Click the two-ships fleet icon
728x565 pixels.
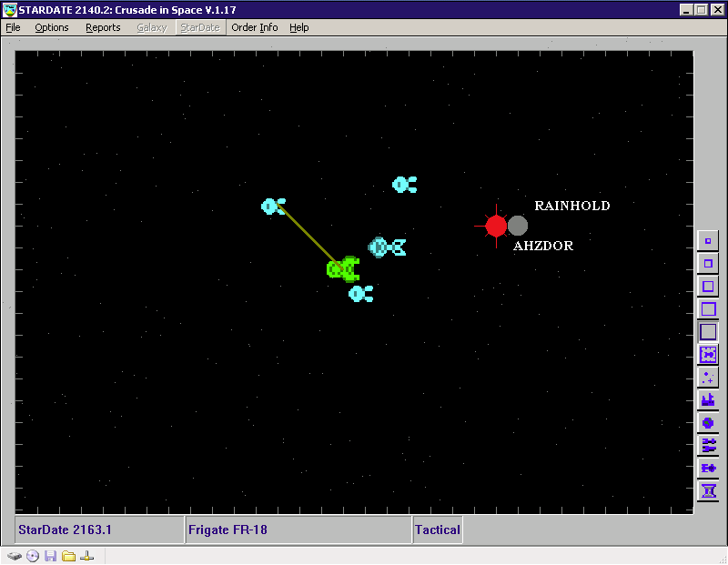[708, 446]
